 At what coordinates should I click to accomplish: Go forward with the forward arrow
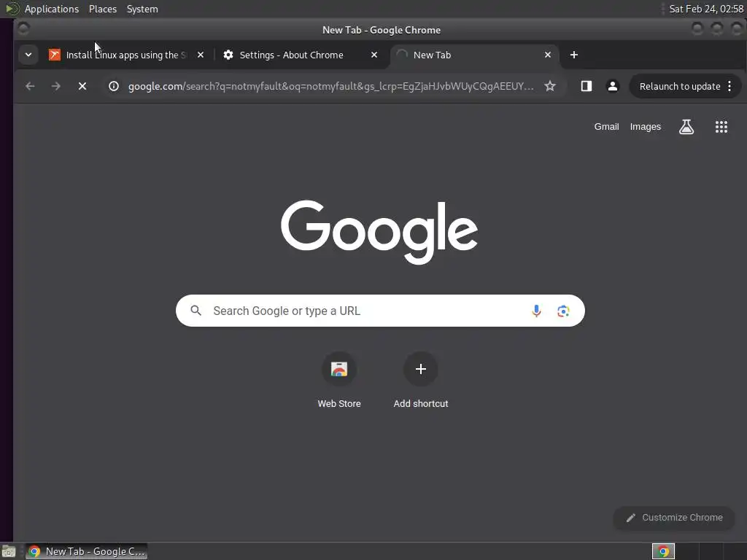click(55, 86)
